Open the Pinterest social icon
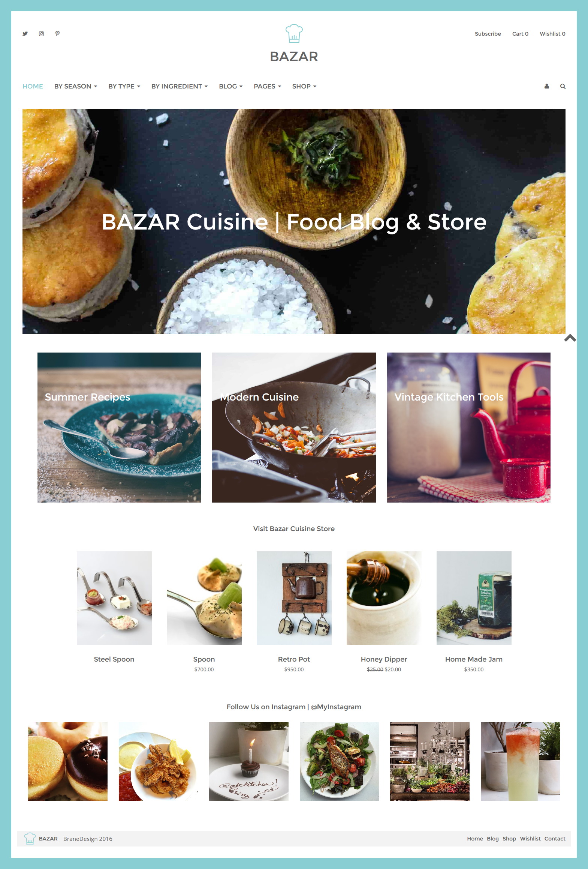The width and height of the screenshot is (588, 869). coord(57,33)
